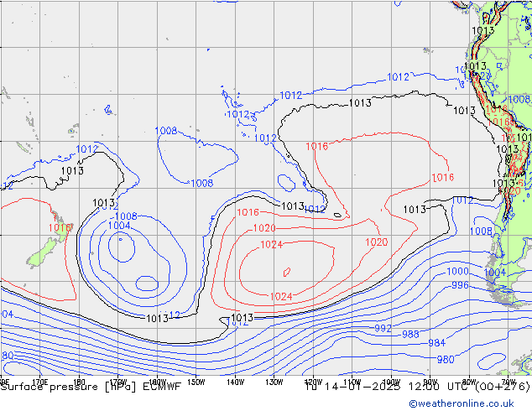The height and width of the screenshot is (411, 532).
Task: Click the black 1013 label near 100W on the upper contour
Action: [x=360, y=102]
